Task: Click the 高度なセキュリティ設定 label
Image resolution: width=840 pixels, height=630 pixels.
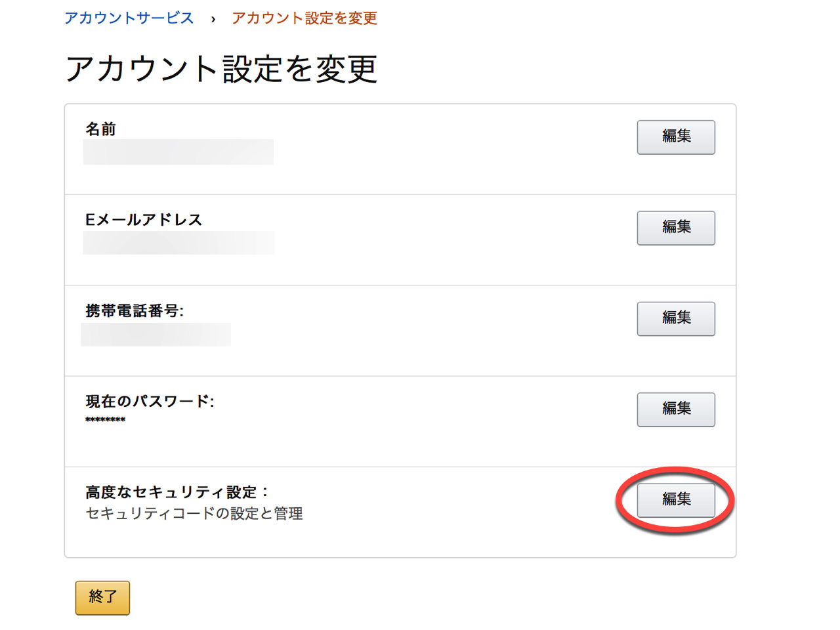Action: [x=177, y=492]
